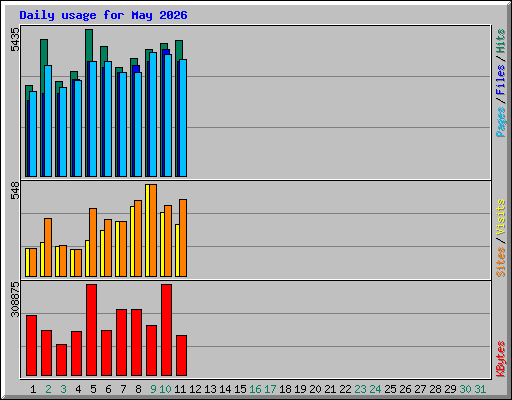
Task: Click the Files legend label
Action: tap(501, 80)
